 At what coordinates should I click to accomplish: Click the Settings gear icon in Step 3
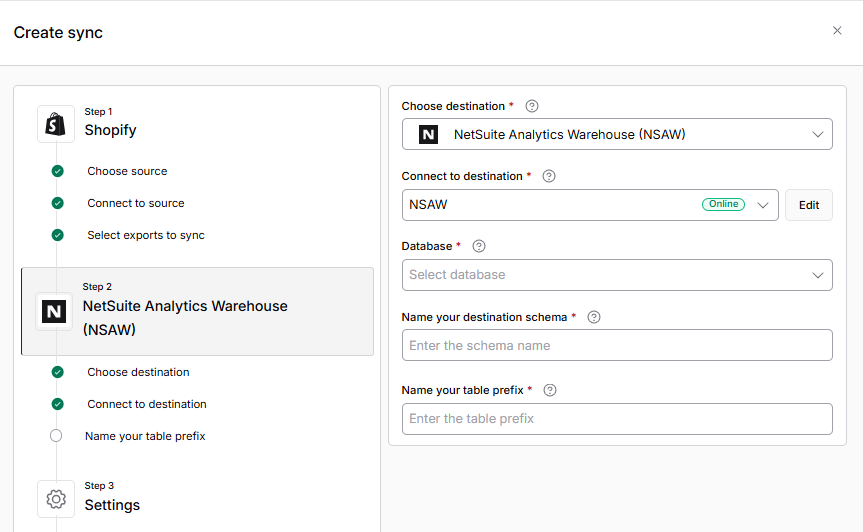56,499
